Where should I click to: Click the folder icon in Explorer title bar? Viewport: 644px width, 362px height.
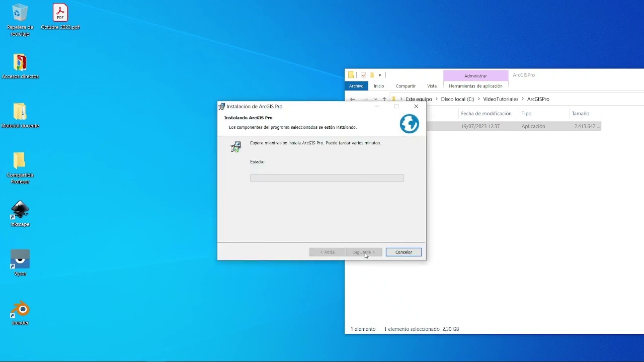[x=351, y=75]
